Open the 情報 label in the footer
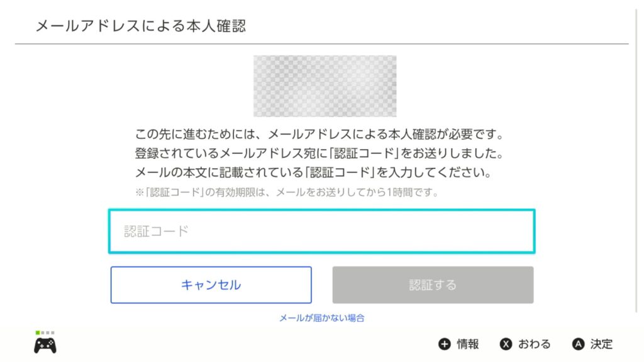Screen dimensions: 644x362 pos(468,344)
